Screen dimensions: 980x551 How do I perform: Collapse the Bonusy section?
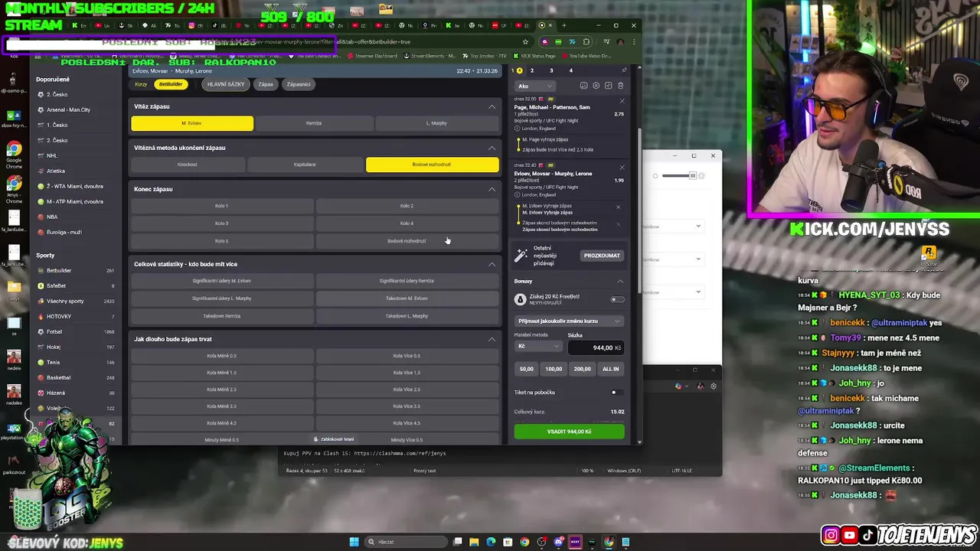620,281
